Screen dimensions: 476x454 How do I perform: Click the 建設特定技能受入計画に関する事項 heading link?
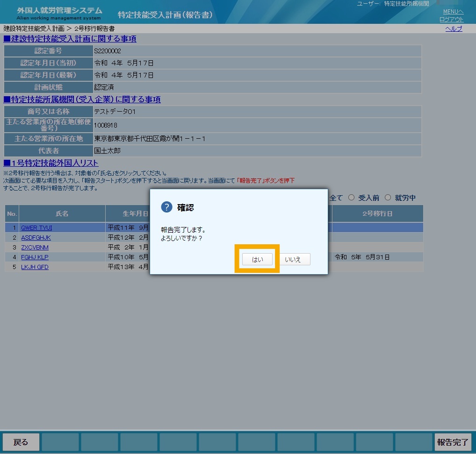coord(70,39)
